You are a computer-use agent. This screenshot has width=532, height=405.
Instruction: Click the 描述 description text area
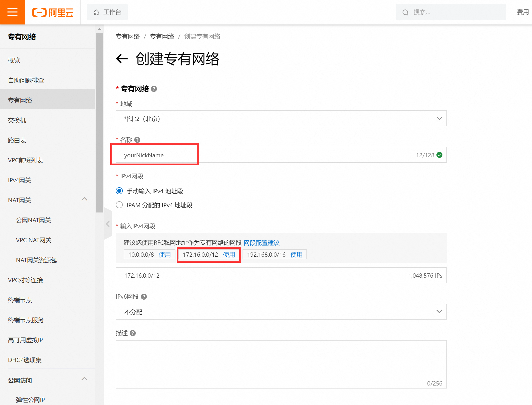click(x=281, y=364)
